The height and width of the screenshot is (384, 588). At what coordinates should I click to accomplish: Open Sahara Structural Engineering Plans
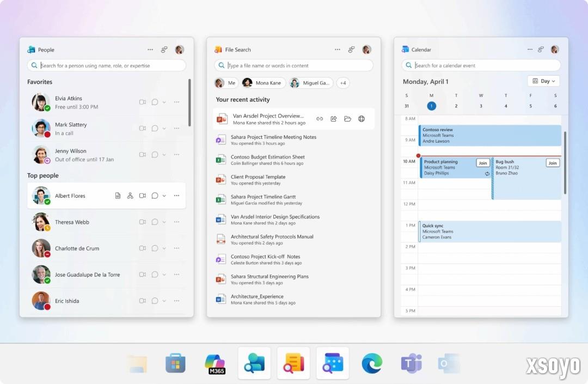click(x=293, y=279)
